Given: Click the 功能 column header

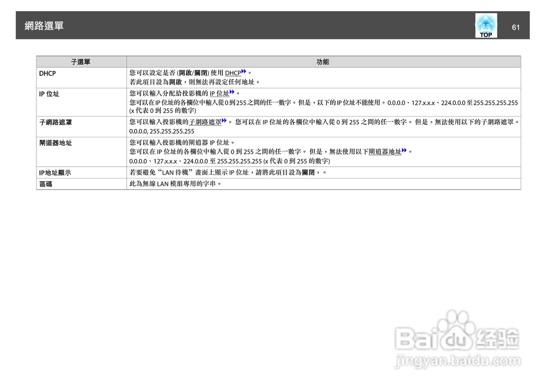Looking at the screenshot, I should (323, 62).
